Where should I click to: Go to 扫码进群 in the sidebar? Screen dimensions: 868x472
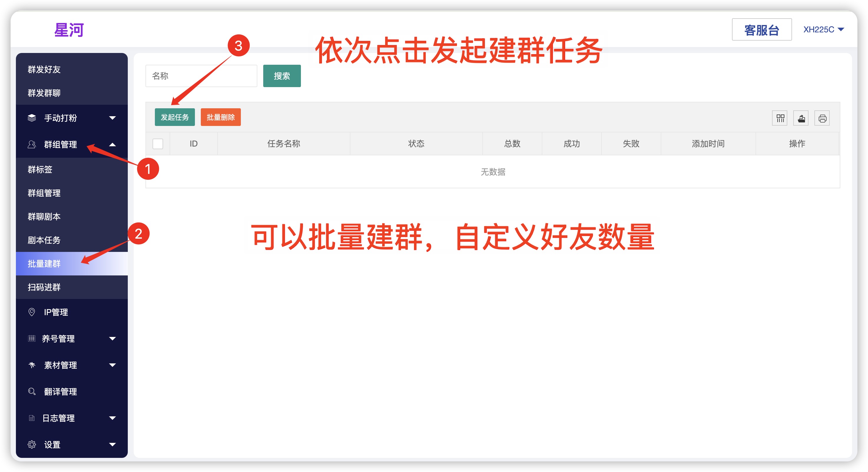click(x=44, y=287)
